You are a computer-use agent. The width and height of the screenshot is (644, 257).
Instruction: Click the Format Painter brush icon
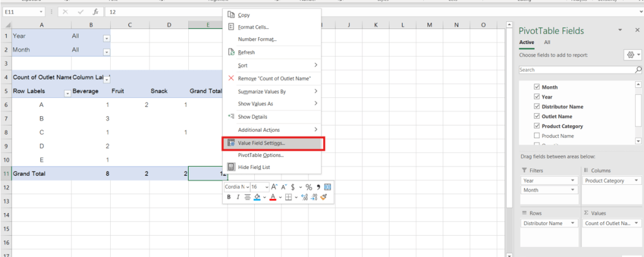[324, 197]
